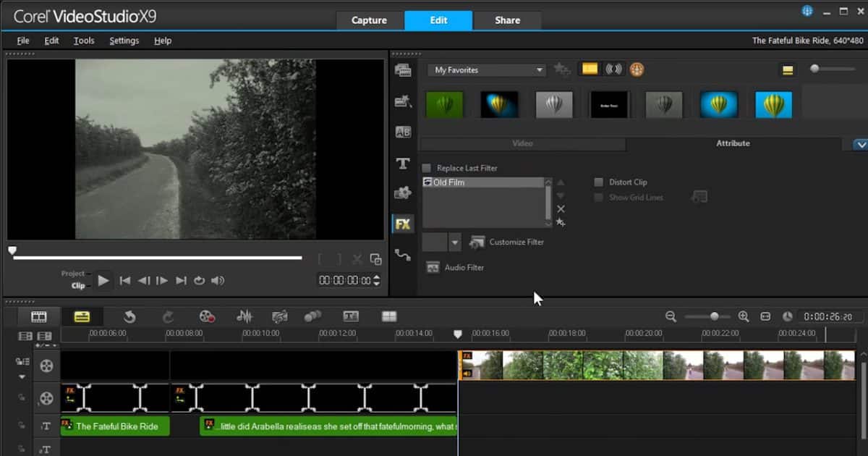Click the Subtitle Editor icon above the timeline
This screenshot has width=868, height=456.
349,316
